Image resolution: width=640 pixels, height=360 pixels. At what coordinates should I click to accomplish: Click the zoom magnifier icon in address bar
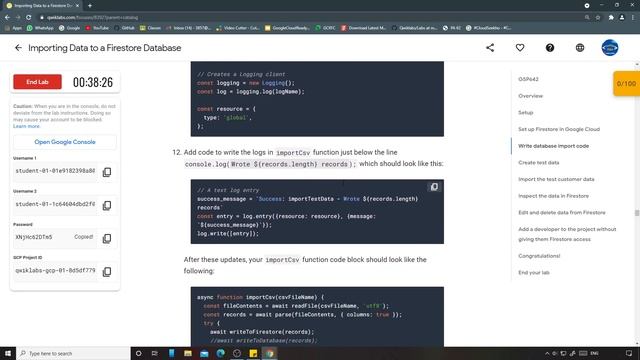[x=587, y=18]
